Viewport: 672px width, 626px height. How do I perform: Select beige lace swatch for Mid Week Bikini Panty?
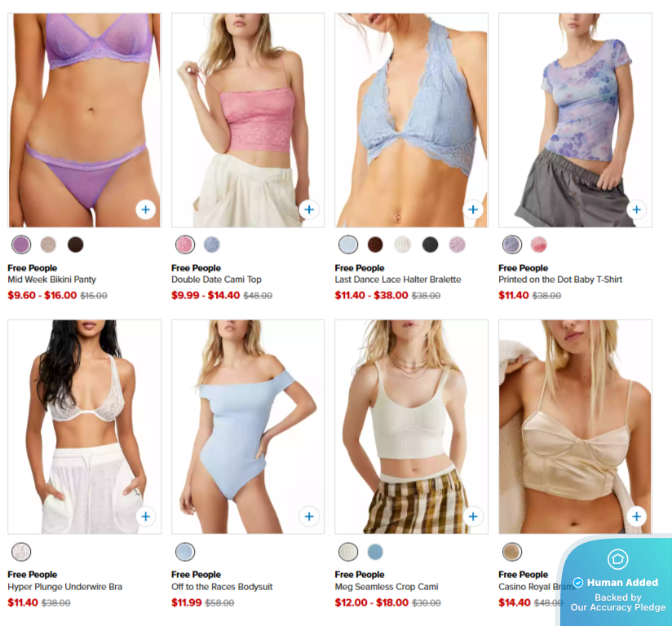tap(48, 245)
